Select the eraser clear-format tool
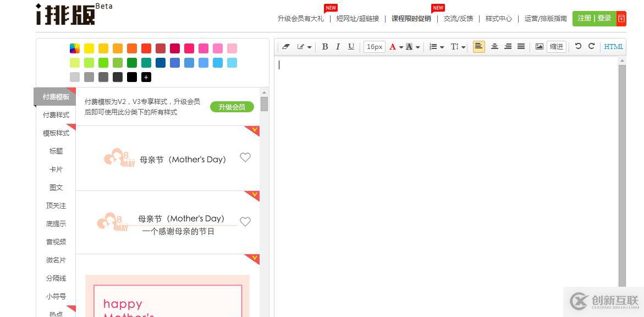This screenshot has height=317, width=644. [x=286, y=47]
